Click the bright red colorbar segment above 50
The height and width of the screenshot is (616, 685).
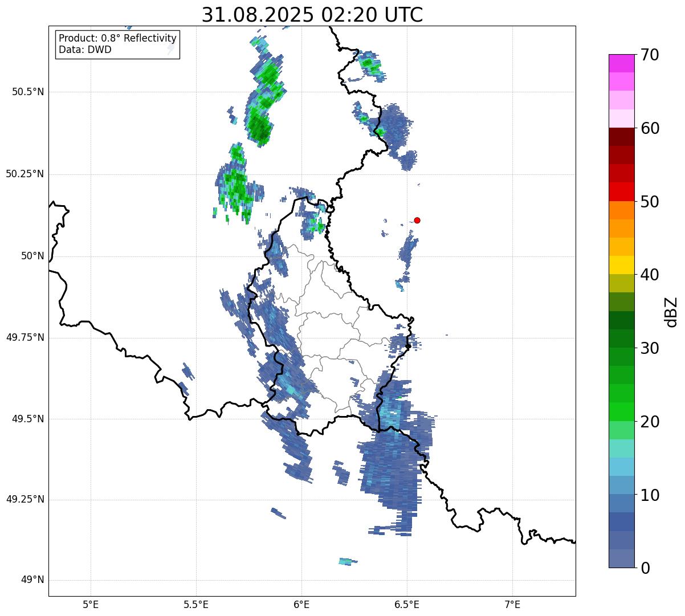point(622,191)
